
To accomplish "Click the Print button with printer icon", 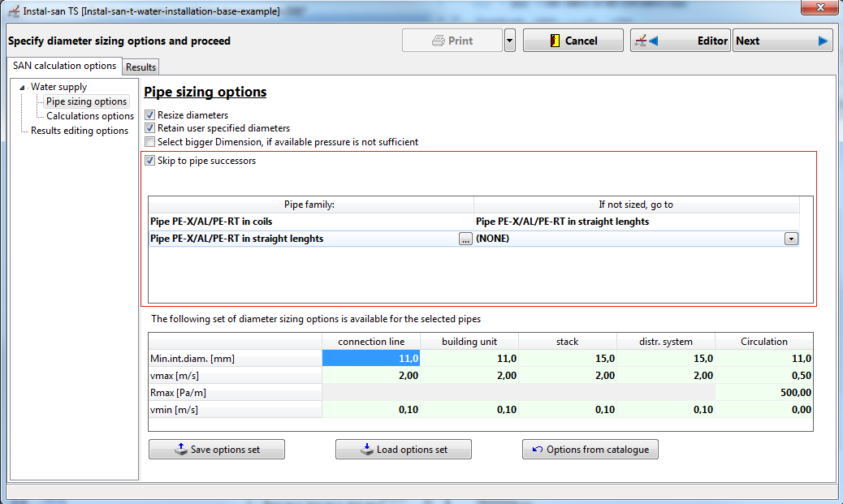I will click(x=452, y=41).
